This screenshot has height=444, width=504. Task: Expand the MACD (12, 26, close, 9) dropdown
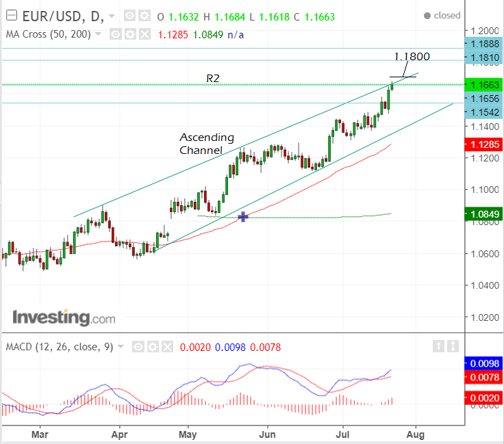(121, 347)
